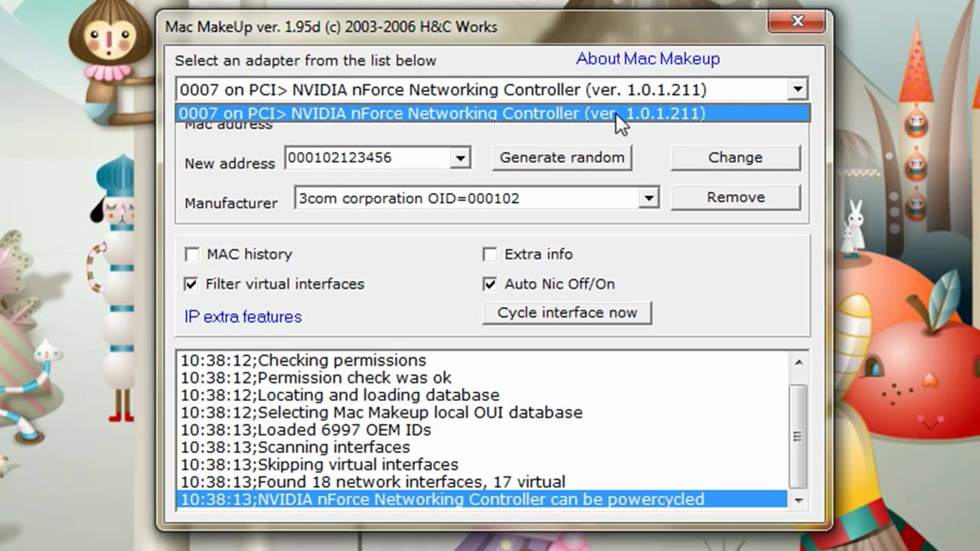980x551 pixels.
Task: Open the About Mac Makeup link
Action: [x=648, y=59]
